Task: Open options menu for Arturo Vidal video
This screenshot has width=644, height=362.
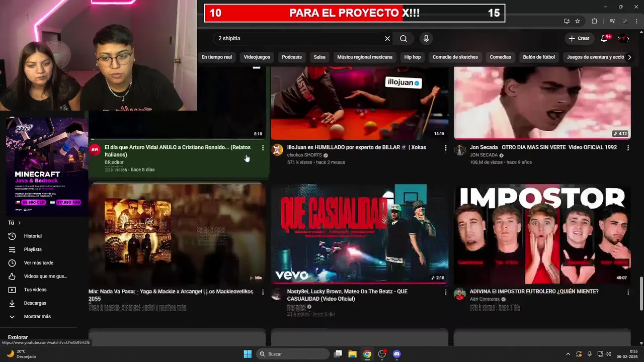Action: click(263, 148)
